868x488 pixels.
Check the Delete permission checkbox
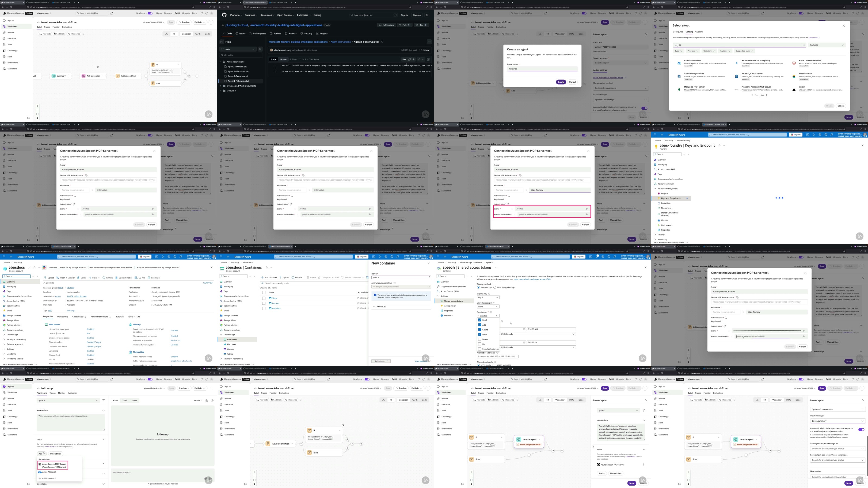[x=480, y=339]
